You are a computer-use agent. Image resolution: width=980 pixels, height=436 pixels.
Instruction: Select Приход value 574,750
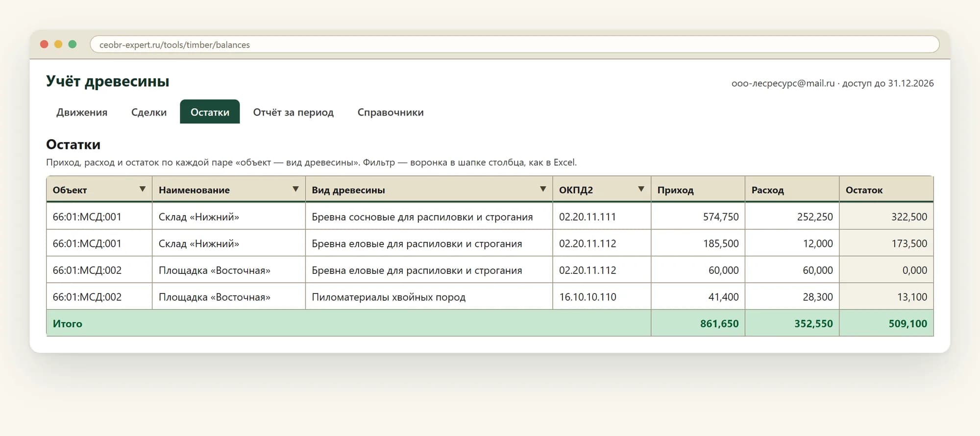(698, 217)
